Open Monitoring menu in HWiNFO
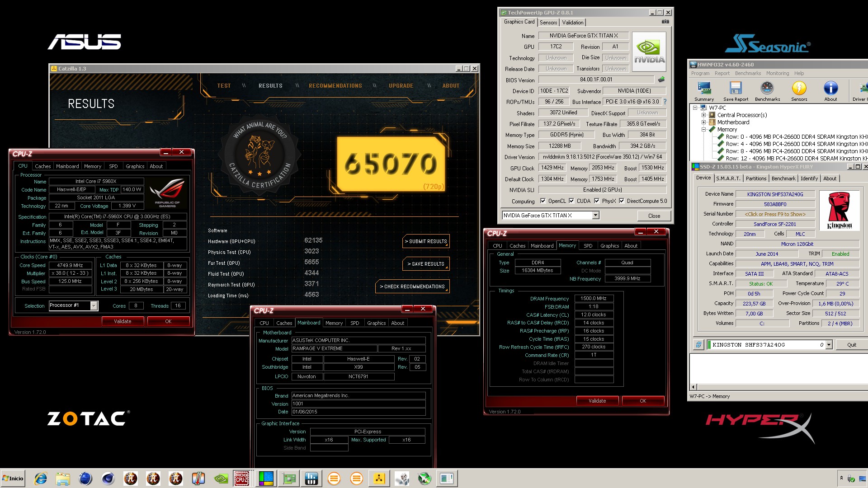Viewport: 868px width, 488px height. 778,73
